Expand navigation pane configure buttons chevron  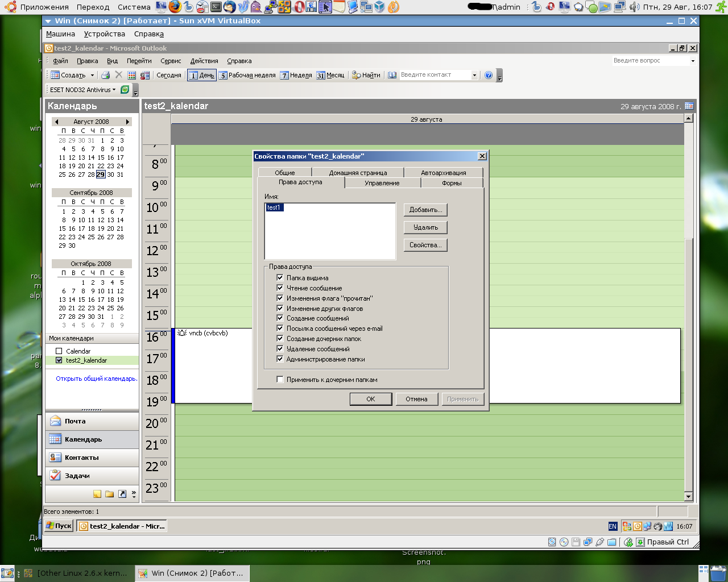134,494
